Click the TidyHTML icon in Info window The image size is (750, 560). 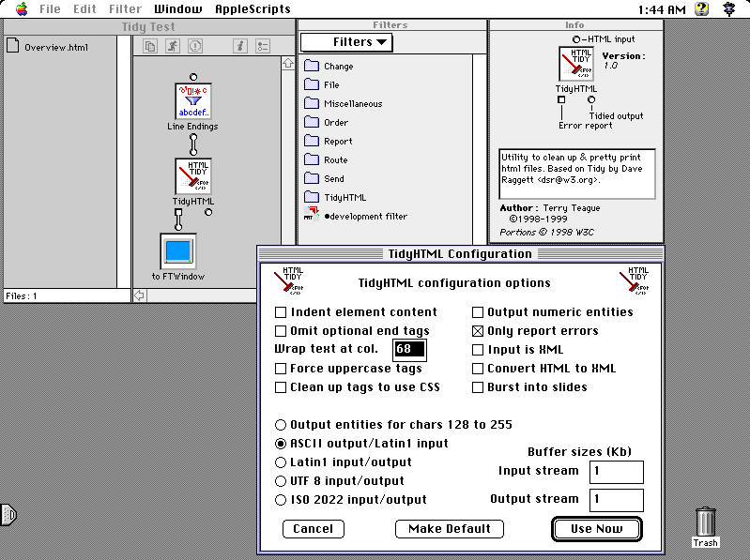[576, 64]
